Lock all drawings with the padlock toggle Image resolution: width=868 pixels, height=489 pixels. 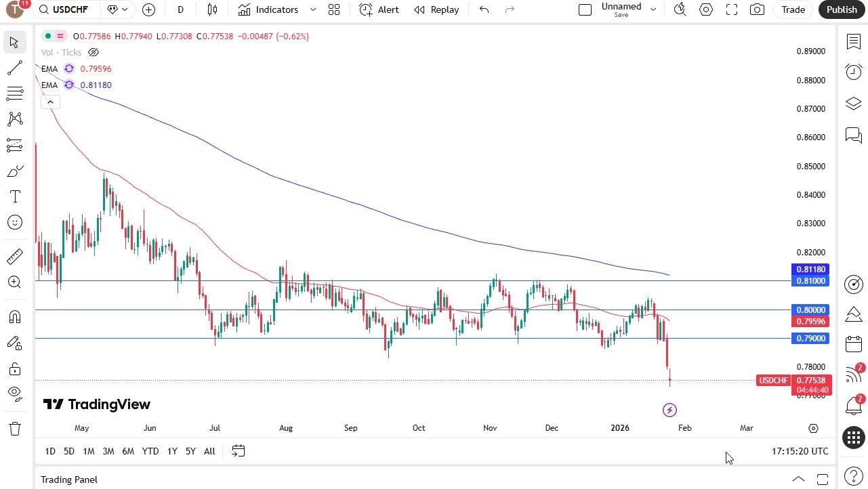[14, 369]
